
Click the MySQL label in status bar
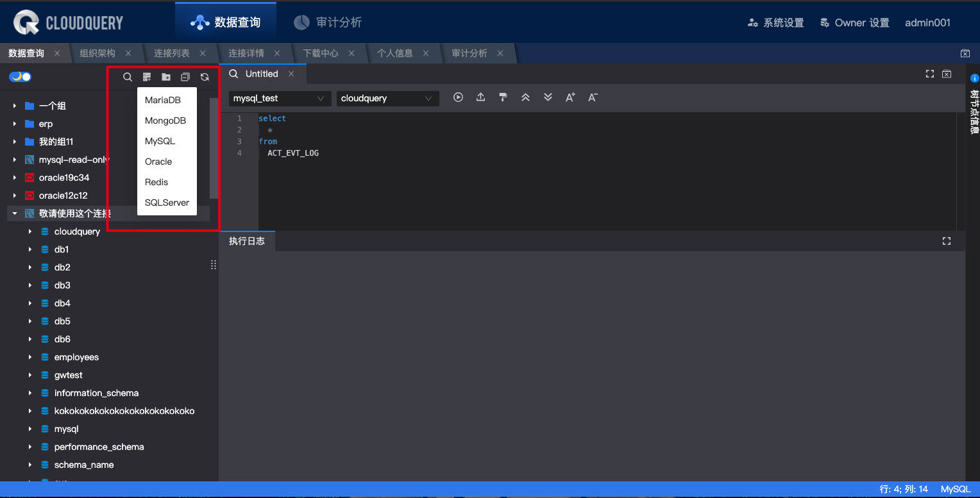[956, 489]
